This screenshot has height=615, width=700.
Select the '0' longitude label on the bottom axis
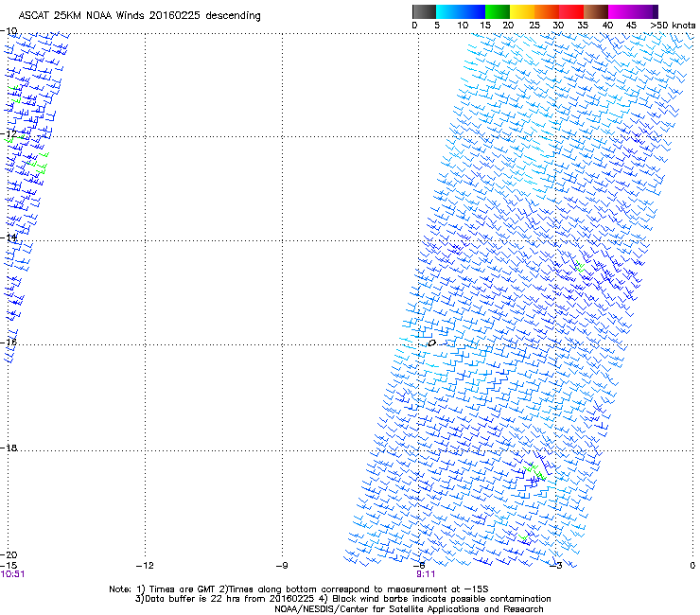pos(692,566)
